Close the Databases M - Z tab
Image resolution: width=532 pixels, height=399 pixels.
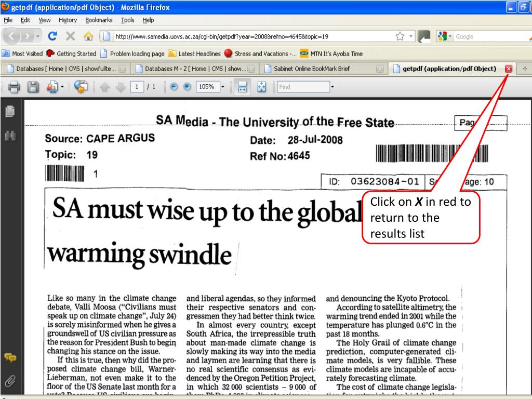(x=251, y=69)
